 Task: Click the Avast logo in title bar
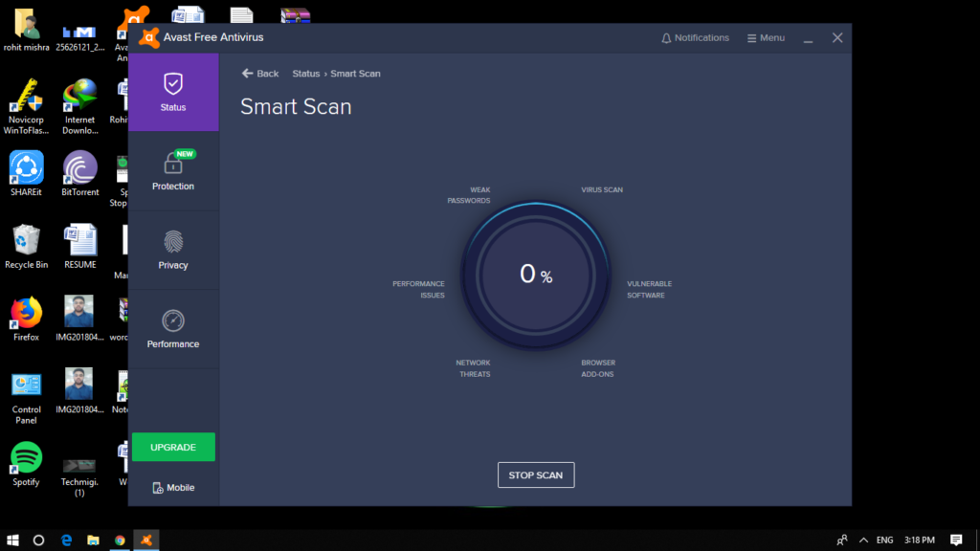pos(148,37)
